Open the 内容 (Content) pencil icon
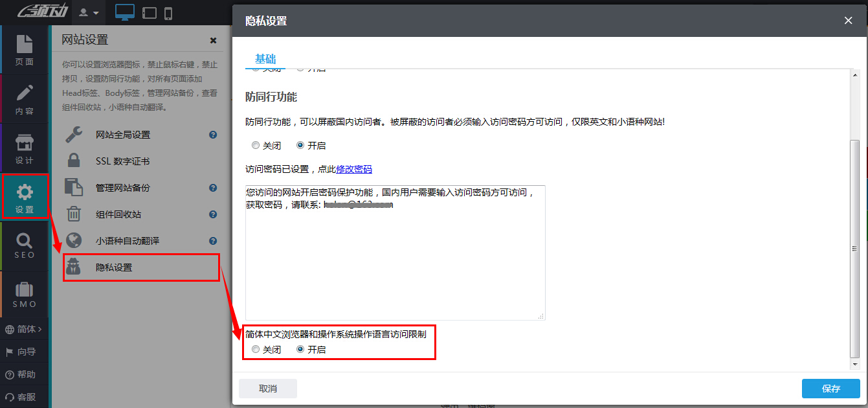This screenshot has width=868, height=408. click(x=24, y=99)
